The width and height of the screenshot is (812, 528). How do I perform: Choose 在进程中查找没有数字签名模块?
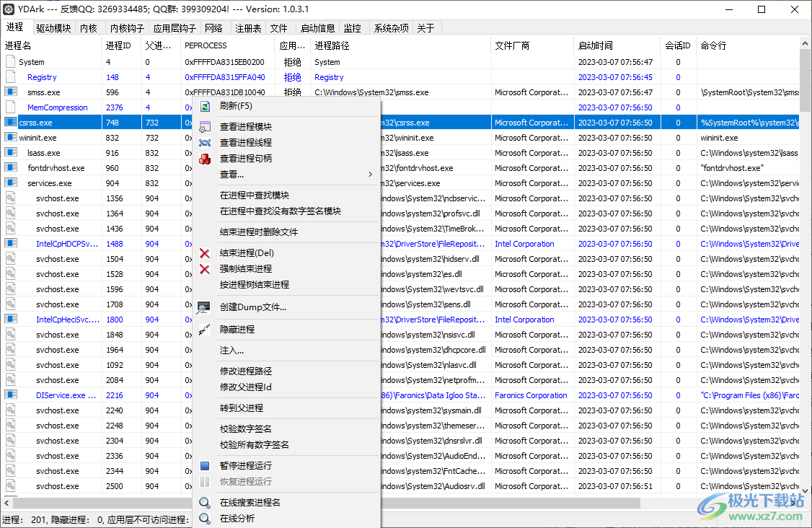pyautogui.click(x=280, y=211)
